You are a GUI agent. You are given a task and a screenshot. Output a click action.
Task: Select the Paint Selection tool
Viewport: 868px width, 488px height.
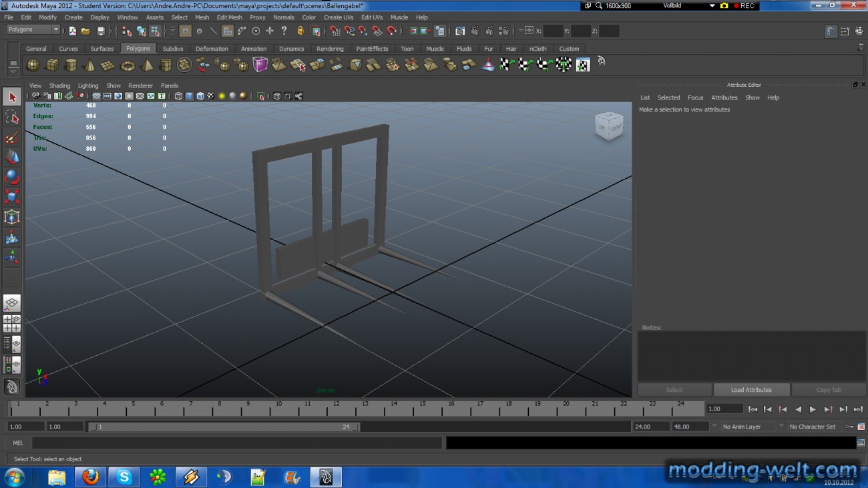tap(12, 138)
